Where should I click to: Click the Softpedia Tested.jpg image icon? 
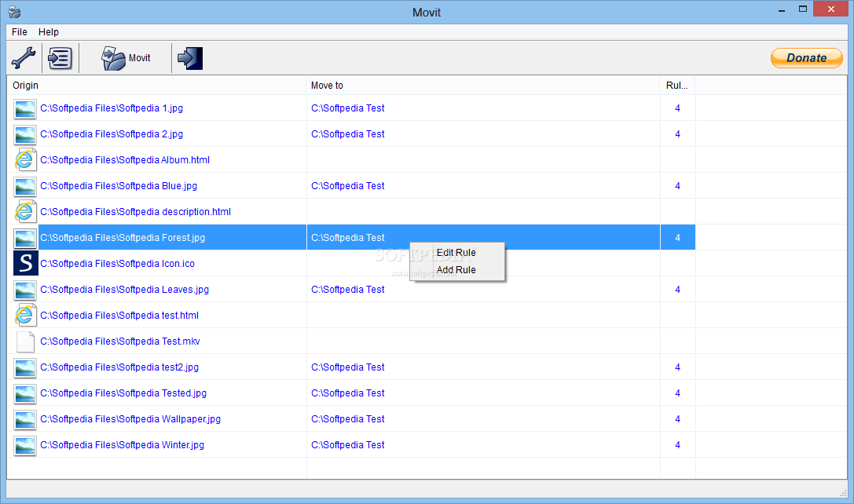tap(25, 393)
